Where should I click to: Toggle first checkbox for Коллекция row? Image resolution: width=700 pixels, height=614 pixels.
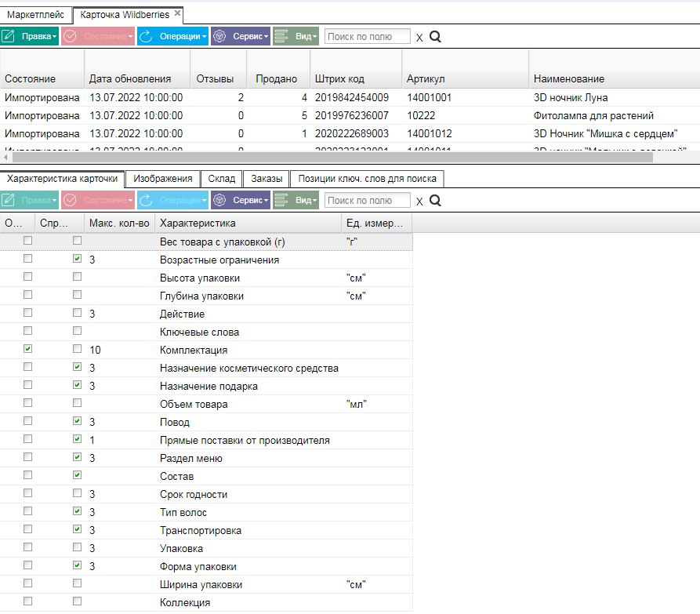coord(27,601)
